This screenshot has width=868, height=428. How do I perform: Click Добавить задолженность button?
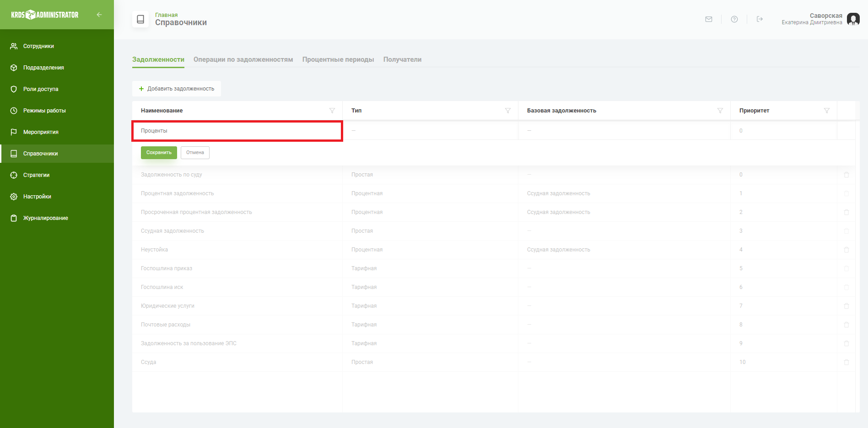click(177, 89)
